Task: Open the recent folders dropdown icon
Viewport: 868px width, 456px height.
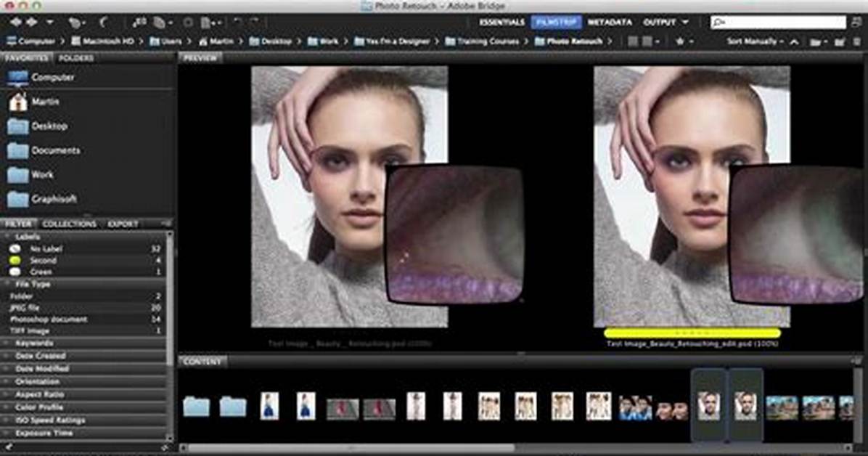Action: 817,41
